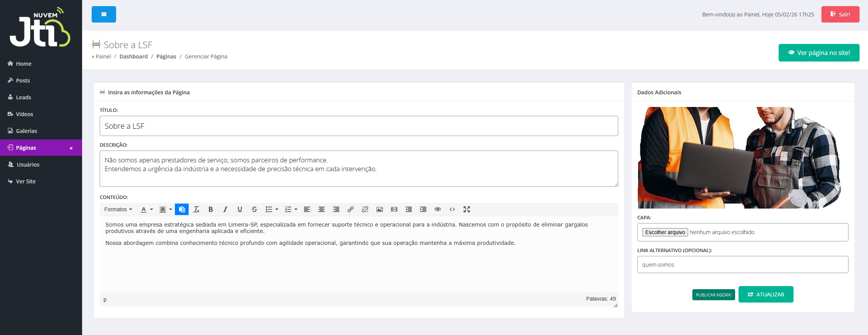Enter fullscreen editor mode
This screenshot has width=868, height=335.
pos(467,209)
